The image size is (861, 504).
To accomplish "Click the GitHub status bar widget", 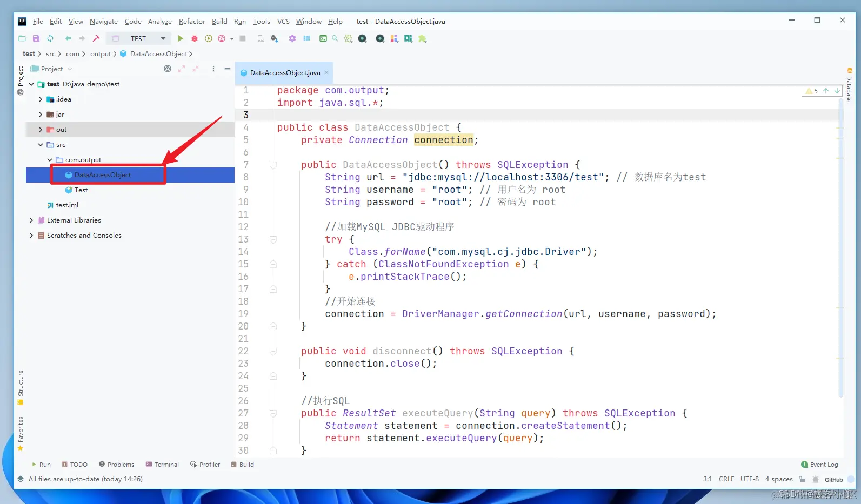I will [x=833, y=480].
